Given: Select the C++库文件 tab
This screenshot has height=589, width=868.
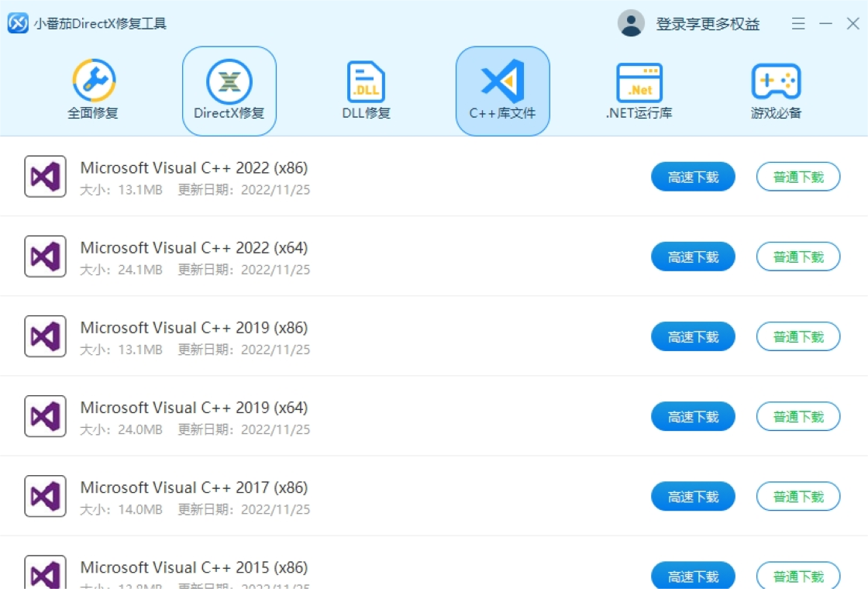Looking at the screenshot, I should click(x=503, y=91).
